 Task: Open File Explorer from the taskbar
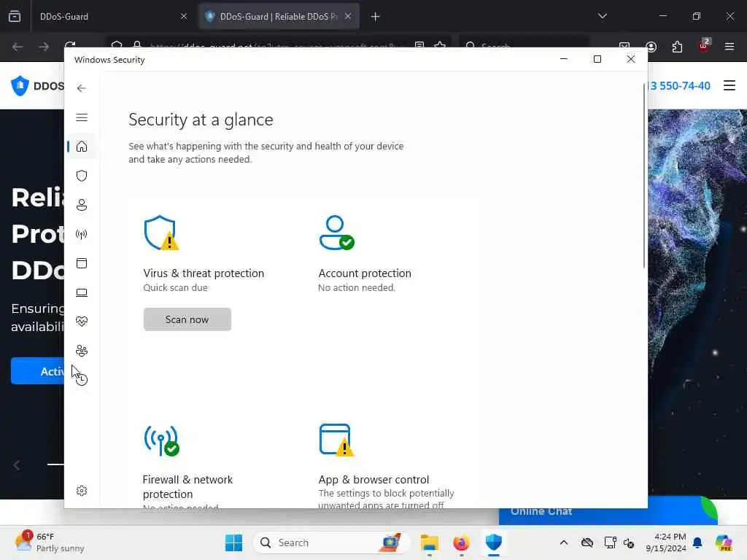429,542
